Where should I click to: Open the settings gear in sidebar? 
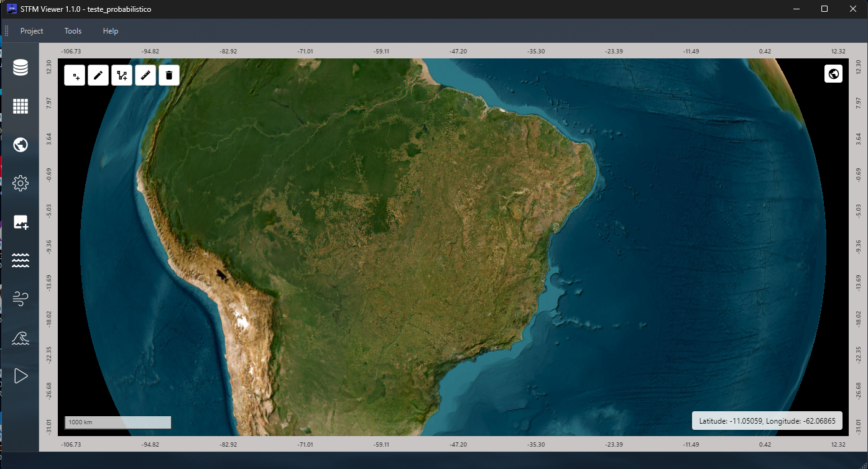(21, 183)
